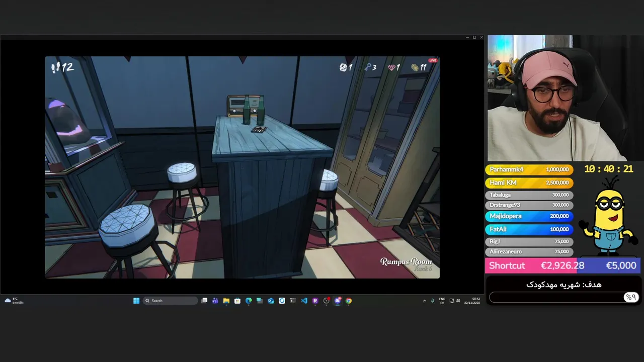Click the Persian goal title text

563,285
